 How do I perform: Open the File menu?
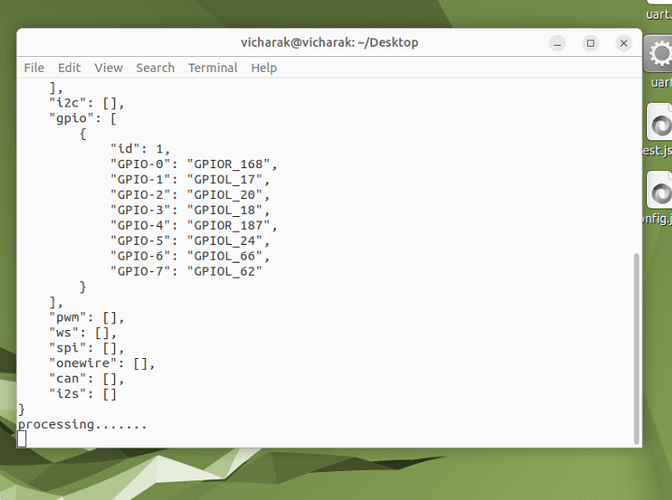point(34,68)
